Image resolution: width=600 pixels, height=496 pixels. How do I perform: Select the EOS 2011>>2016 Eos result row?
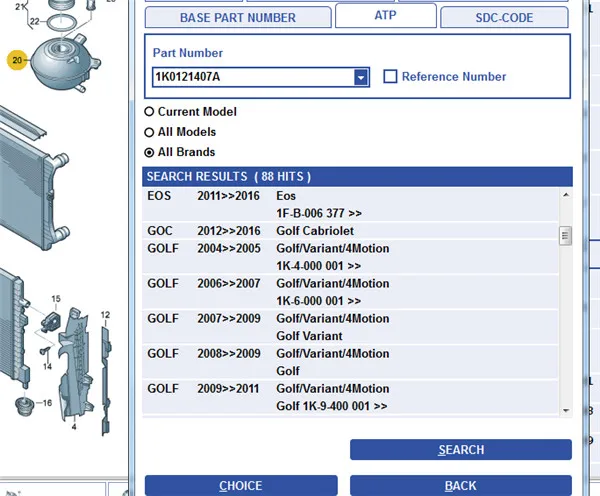[x=350, y=205]
